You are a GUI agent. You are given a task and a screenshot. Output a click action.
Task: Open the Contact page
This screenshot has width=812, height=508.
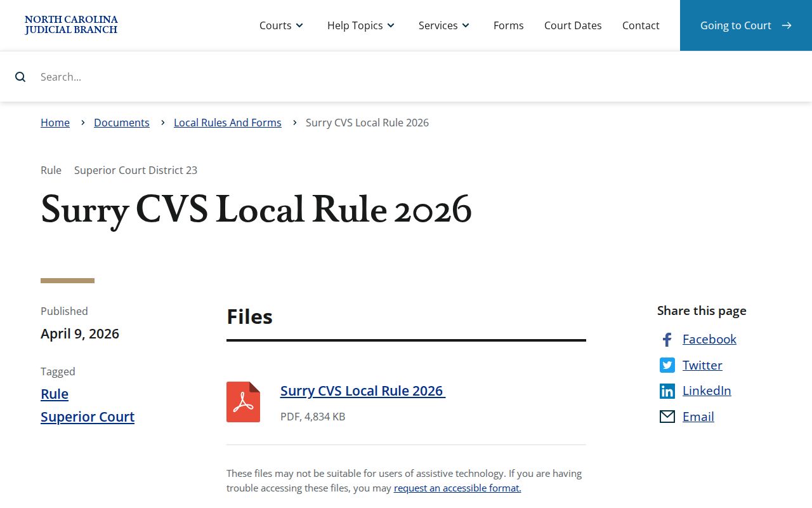pos(641,25)
